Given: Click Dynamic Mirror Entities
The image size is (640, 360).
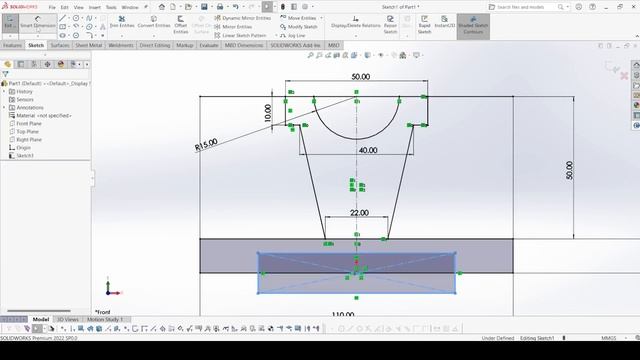Looking at the screenshot, I should [242, 18].
